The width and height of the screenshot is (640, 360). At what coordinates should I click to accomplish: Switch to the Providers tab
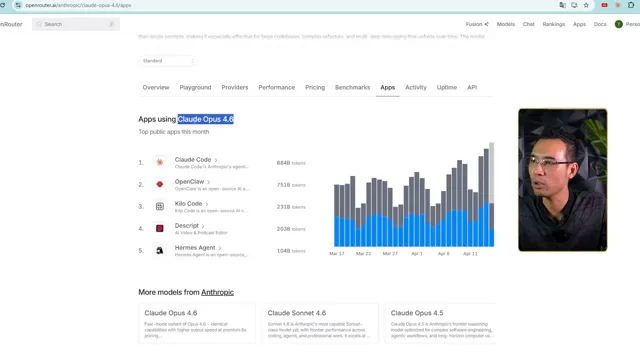(x=235, y=87)
